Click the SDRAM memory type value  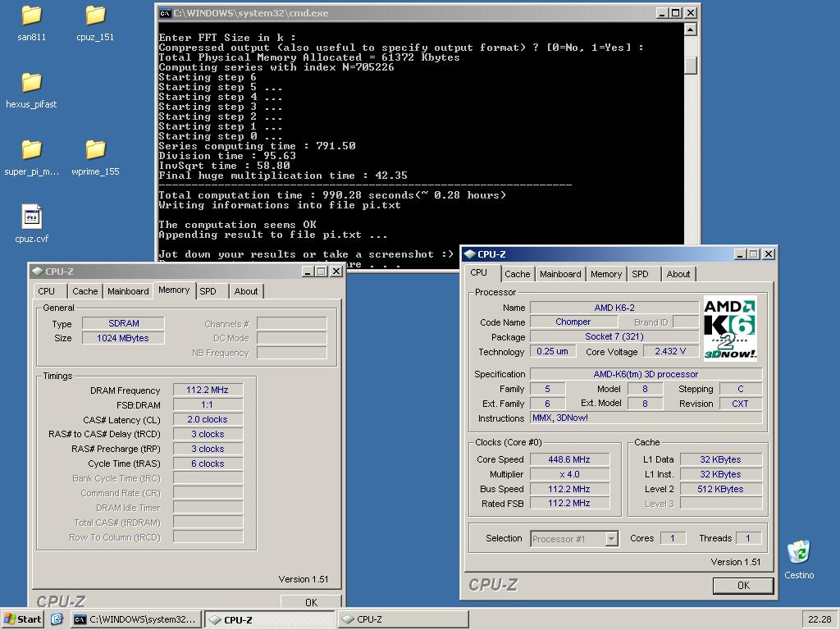point(123,323)
